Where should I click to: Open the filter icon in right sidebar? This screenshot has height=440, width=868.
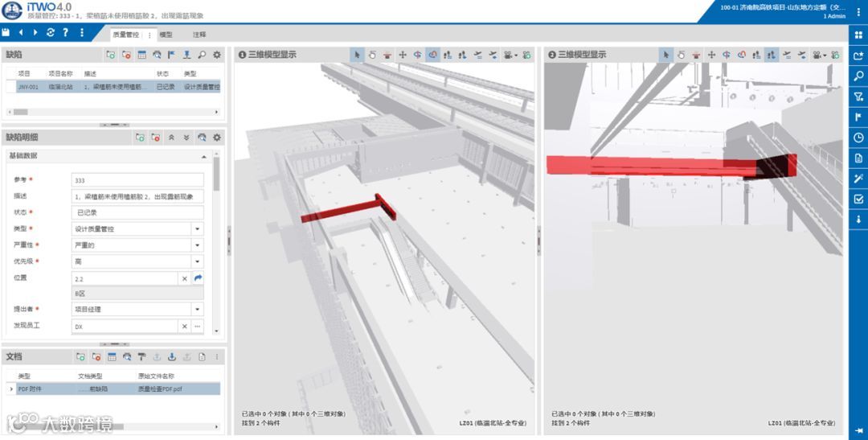[x=858, y=97]
